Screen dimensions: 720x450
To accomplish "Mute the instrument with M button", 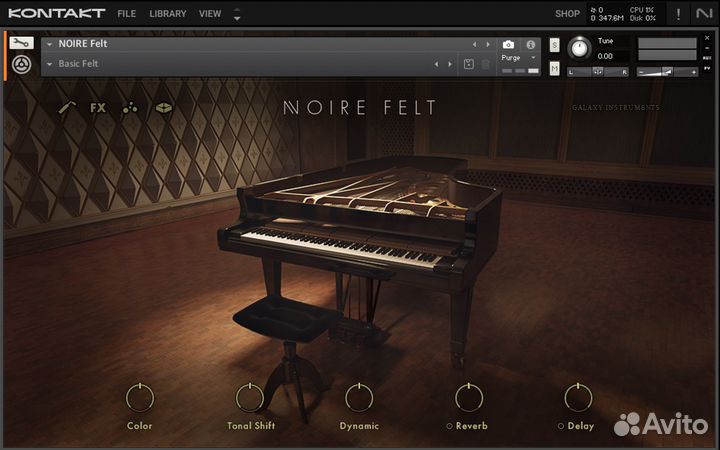I will tap(555, 68).
